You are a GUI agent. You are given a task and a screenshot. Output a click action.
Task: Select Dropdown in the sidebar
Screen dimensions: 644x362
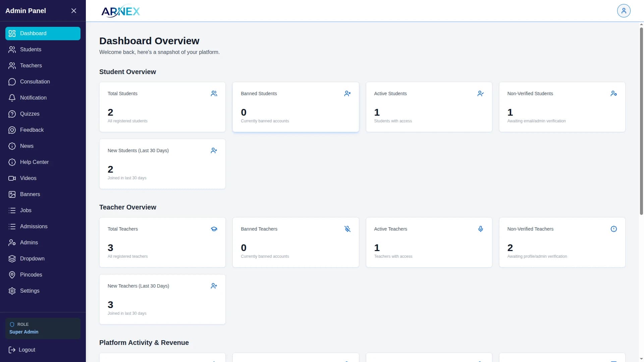(x=32, y=259)
